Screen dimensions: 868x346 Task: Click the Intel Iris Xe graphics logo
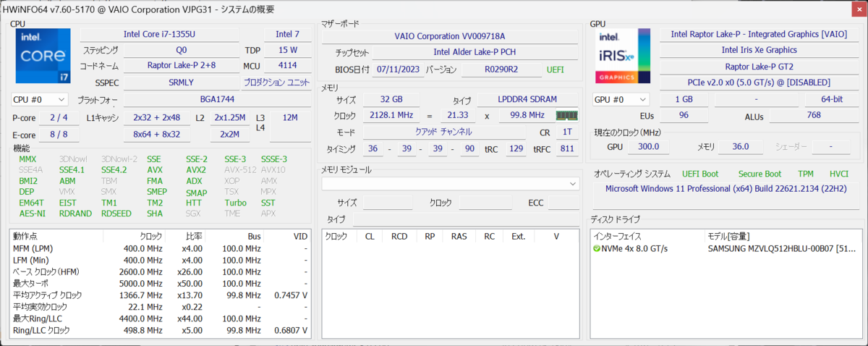pyautogui.click(x=621, y=56)
